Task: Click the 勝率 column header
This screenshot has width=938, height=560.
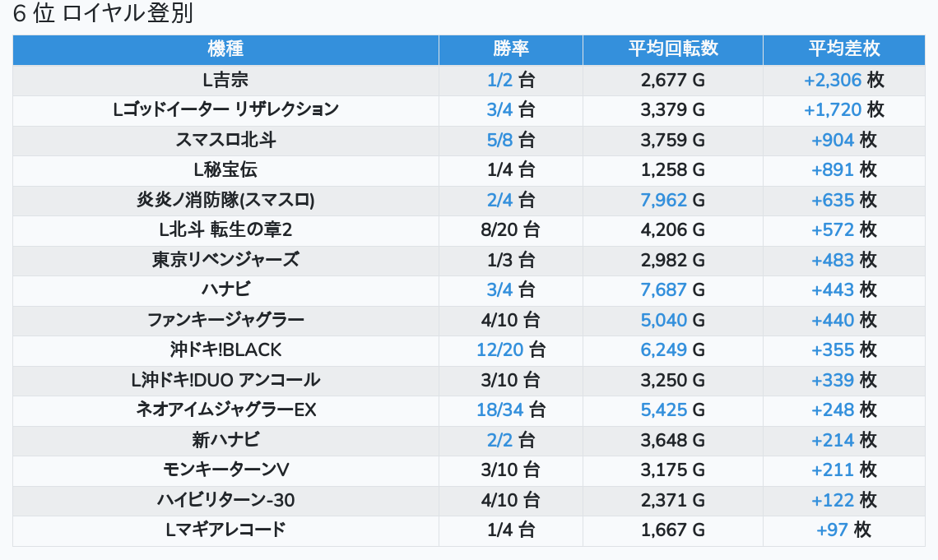Action: (x=511, y=49)
